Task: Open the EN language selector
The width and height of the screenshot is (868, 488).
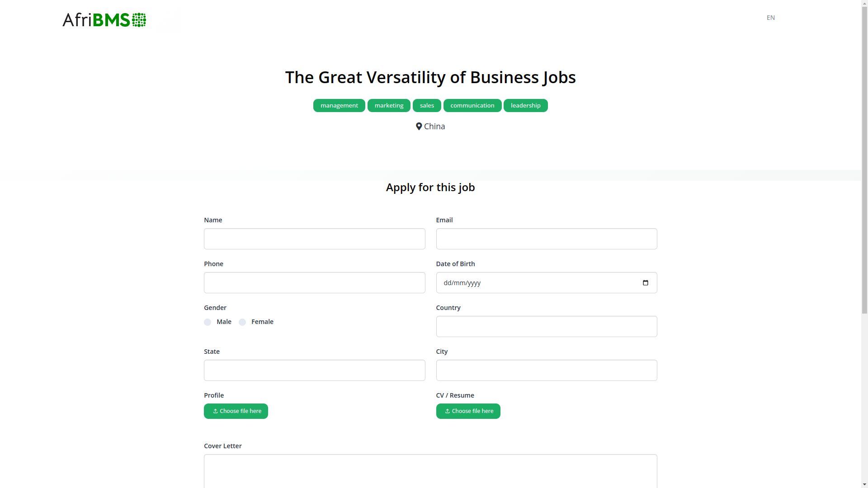Action: click(771, 18)
